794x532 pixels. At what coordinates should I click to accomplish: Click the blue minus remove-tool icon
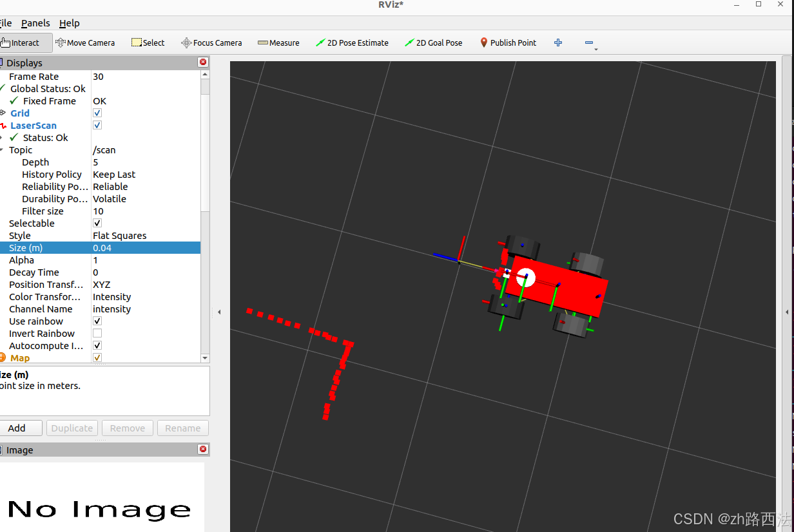click(x=589, y=43)
